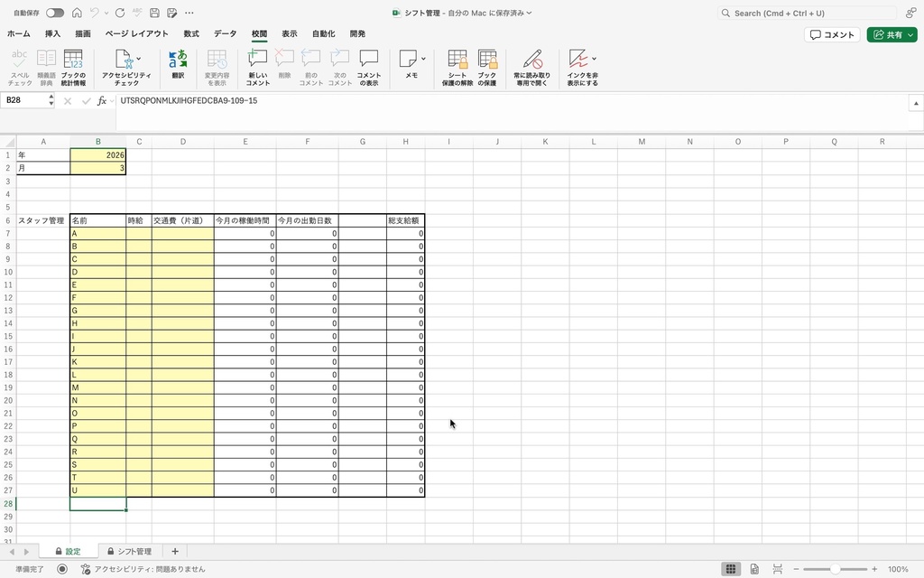Open the Undo history dropdown arrow
Screen dimensions: 924x578
coord(106,13)
